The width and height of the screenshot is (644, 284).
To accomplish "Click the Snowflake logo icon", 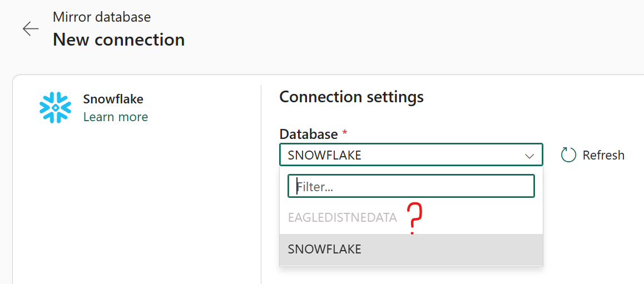I will (x=55, y=107).
